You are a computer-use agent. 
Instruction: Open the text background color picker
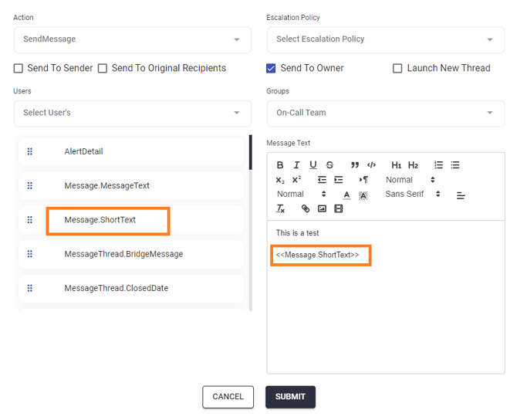[363, 195]
